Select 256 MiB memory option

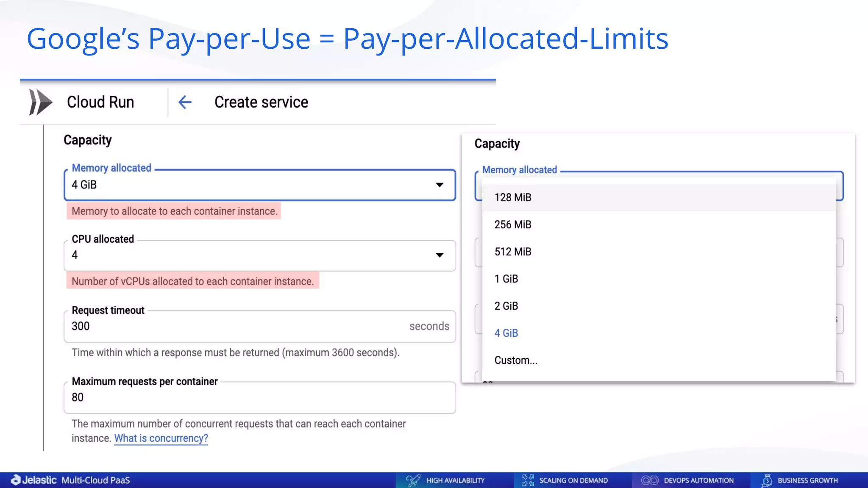tap(659, 225)
